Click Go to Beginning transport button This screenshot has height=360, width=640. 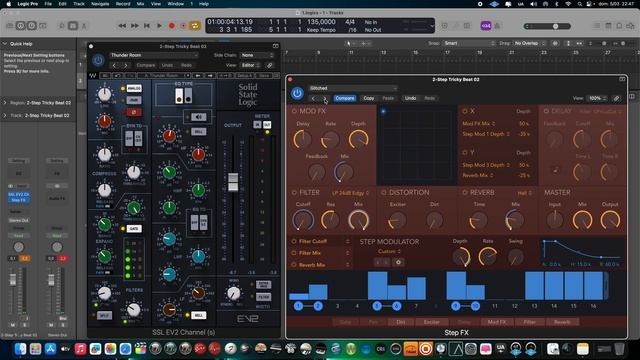point(147,26)
